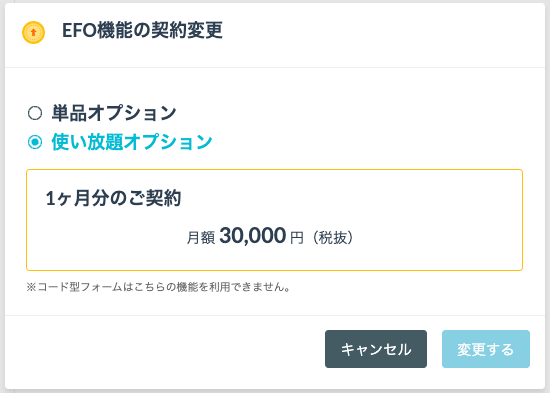Click the orange upgrade coin icon
Screen dimensions: 550x393
(x=33, y=33)
